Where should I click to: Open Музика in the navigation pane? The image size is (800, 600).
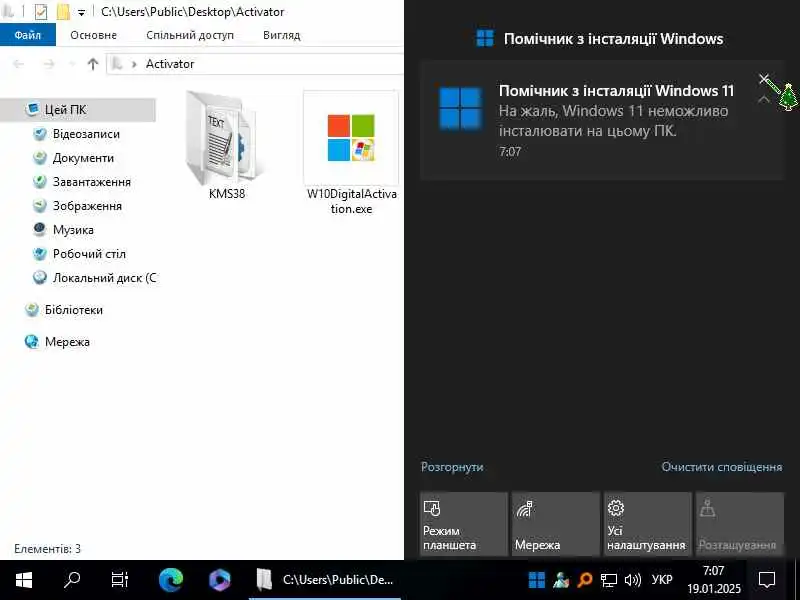click(73, 230)
